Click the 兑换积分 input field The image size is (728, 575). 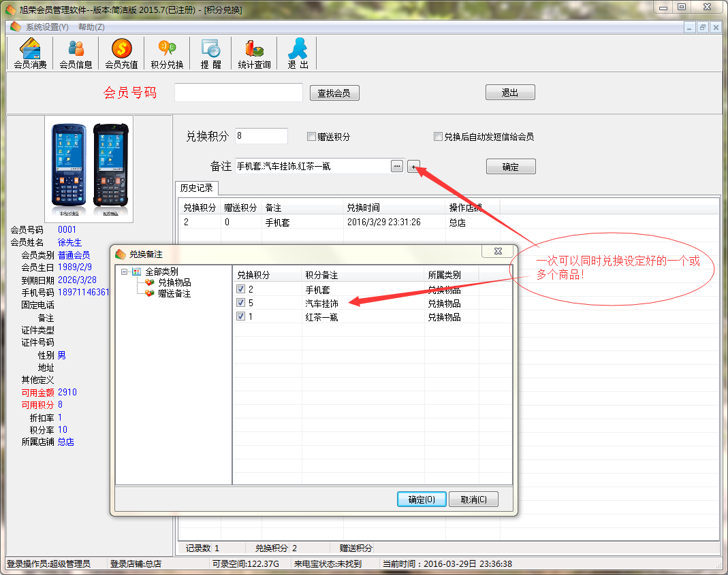(262, 136)
